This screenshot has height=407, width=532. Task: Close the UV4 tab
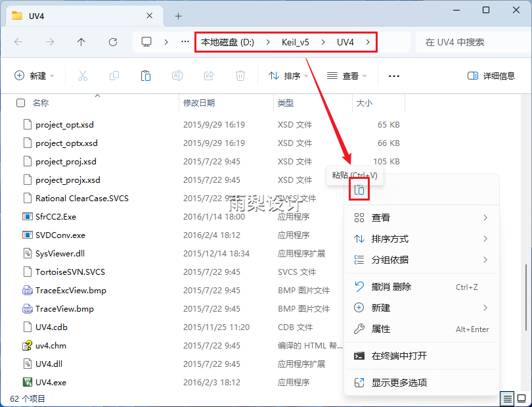pyautogui.click(x=149, y=16)
